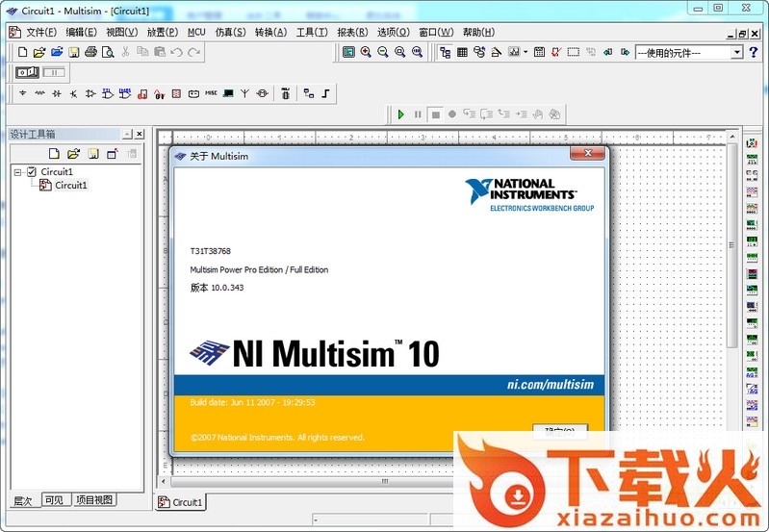
Task: Toggle full screen view icon
Action: (348, 52)
